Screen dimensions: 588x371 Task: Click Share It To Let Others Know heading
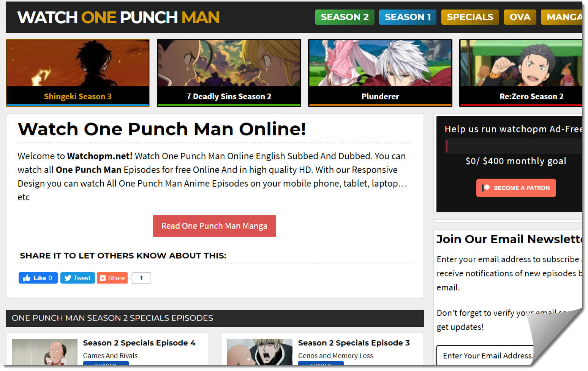[x=123, y=256]
